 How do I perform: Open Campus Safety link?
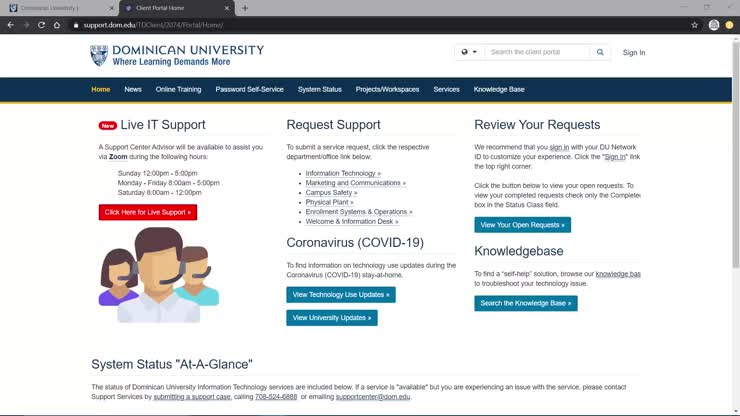(331, 193)
